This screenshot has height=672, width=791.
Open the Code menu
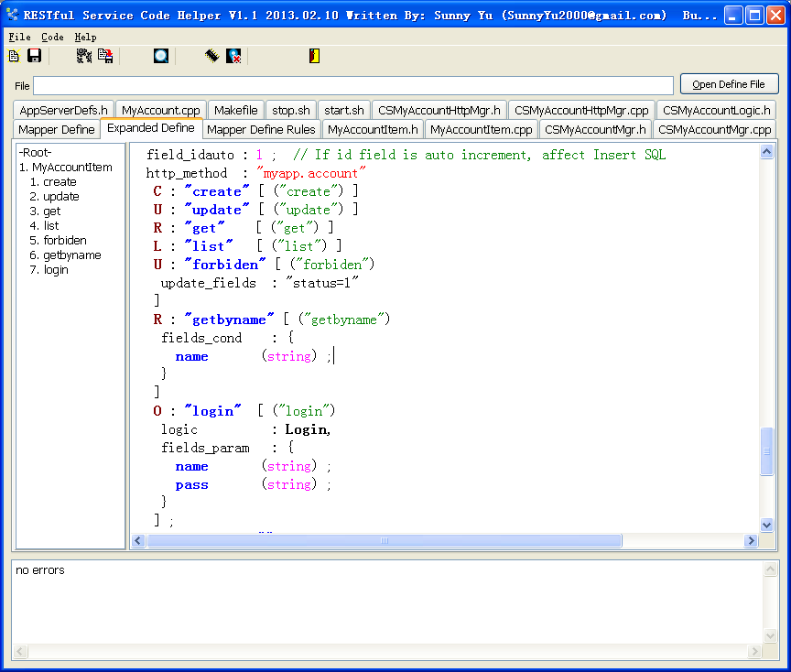(52, 37)
